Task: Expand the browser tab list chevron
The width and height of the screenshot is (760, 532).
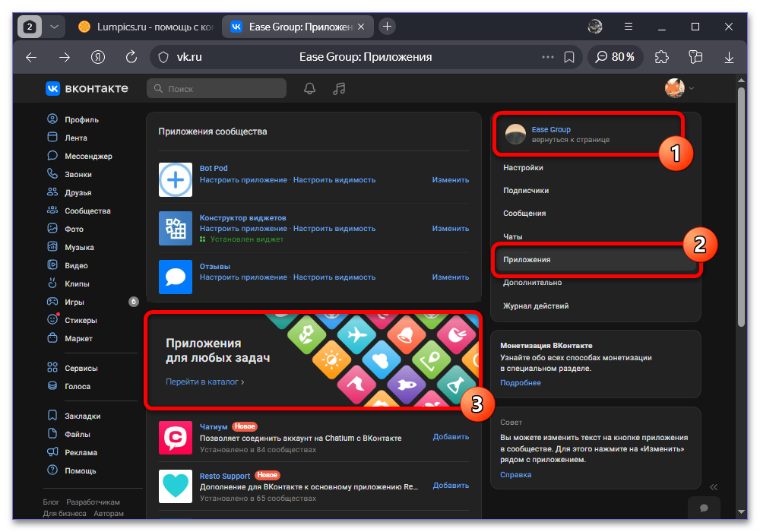Action: [x=54, y=27]
